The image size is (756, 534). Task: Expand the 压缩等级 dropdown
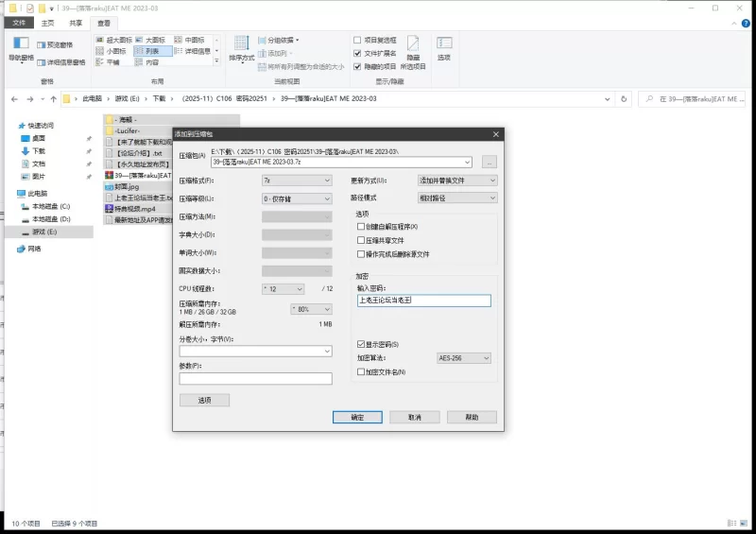click(297, 198)
